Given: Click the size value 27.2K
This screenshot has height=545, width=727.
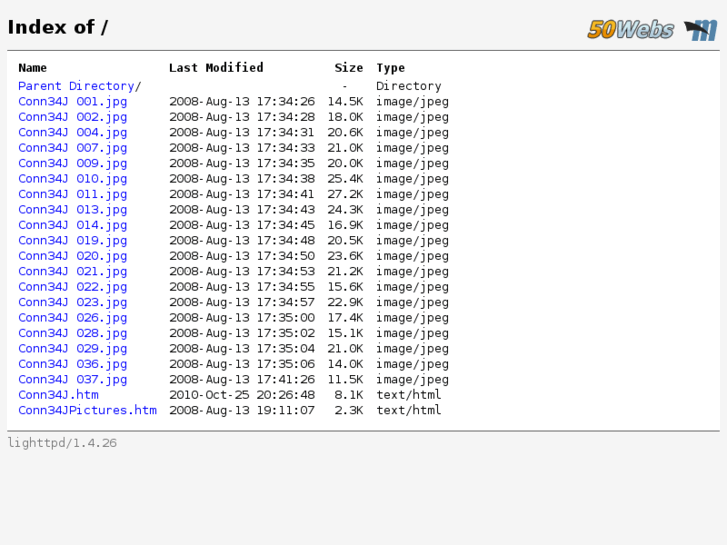Looking at the screenshot, I should click(345, 194).
